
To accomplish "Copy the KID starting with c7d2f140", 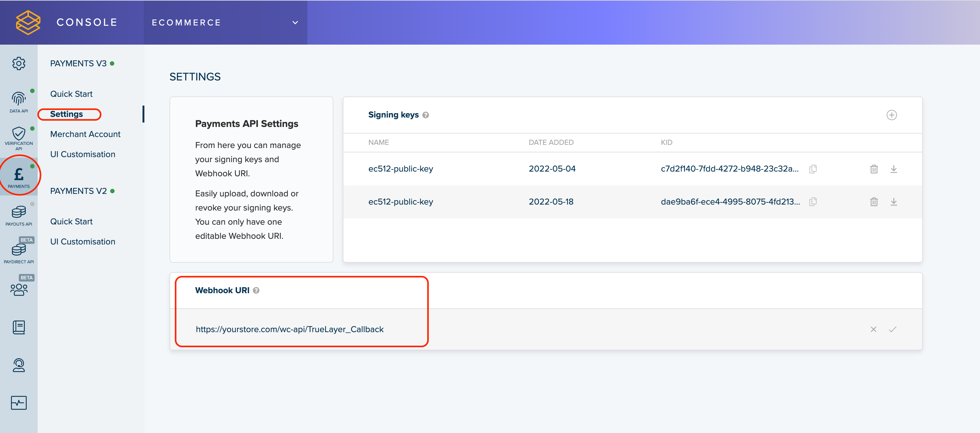I will coord(813,169).
